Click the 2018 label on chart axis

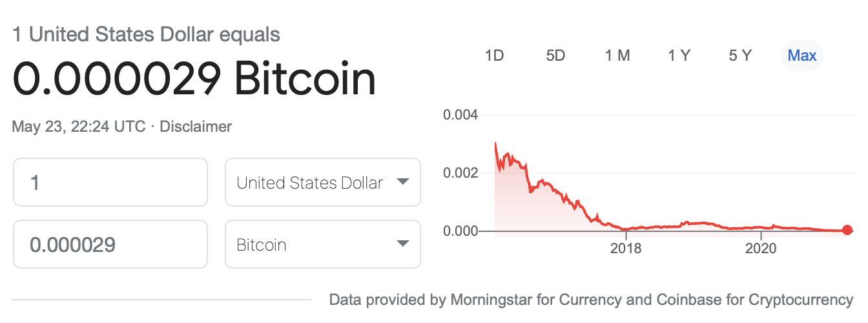click(x=626, y=249)
